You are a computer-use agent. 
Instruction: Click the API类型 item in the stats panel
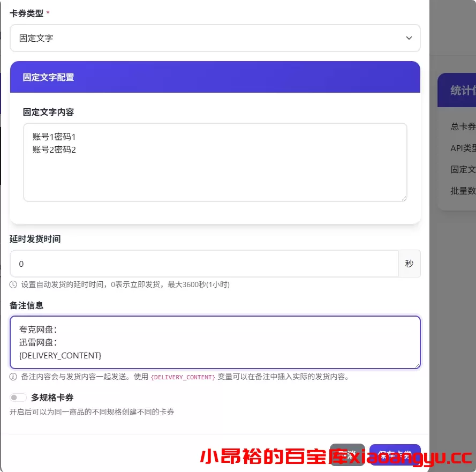click(462, 148)
